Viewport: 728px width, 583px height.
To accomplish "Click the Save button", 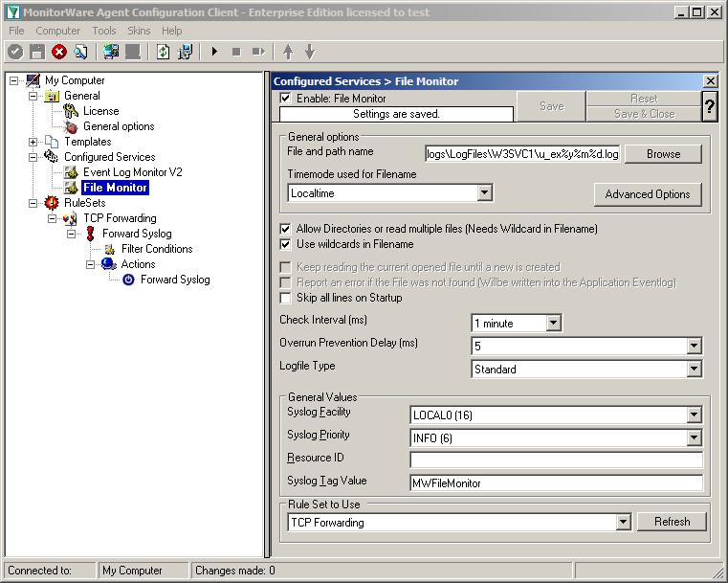I will [552, 106].
